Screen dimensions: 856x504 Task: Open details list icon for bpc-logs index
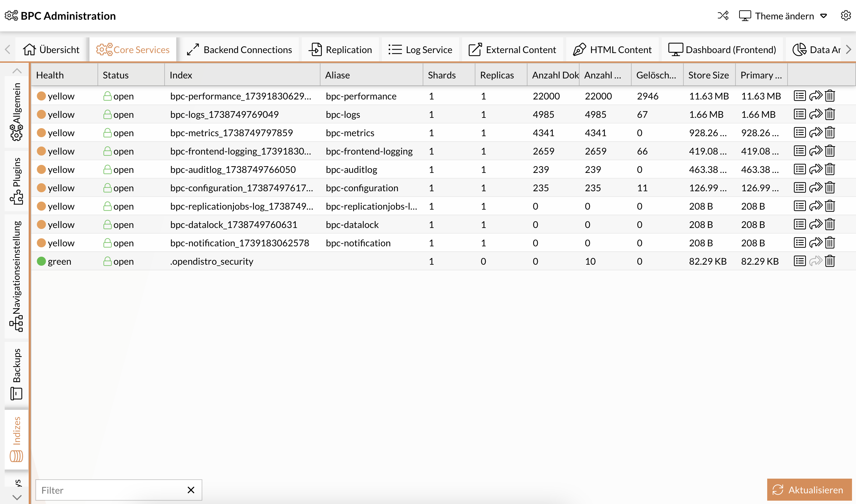point(800,114)
